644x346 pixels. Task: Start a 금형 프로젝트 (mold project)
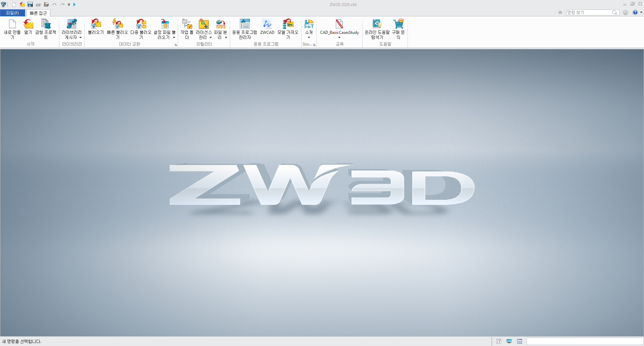46,24
